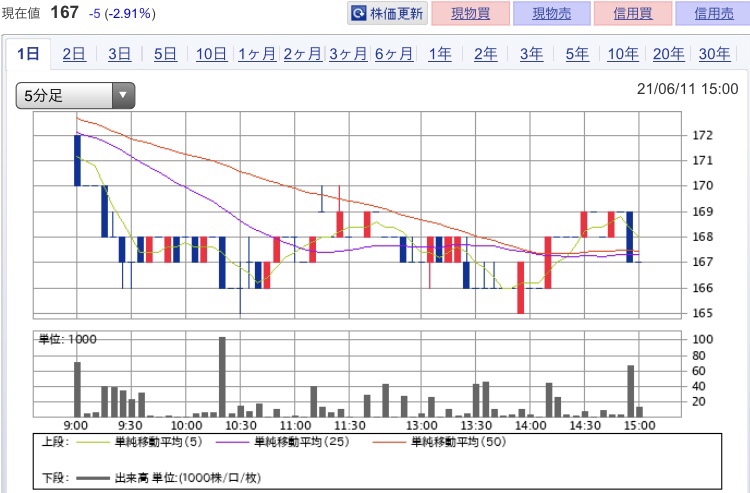The image size is (750, 493).
Task: Click the 13:00 time axis label
Action: point(421,425)
